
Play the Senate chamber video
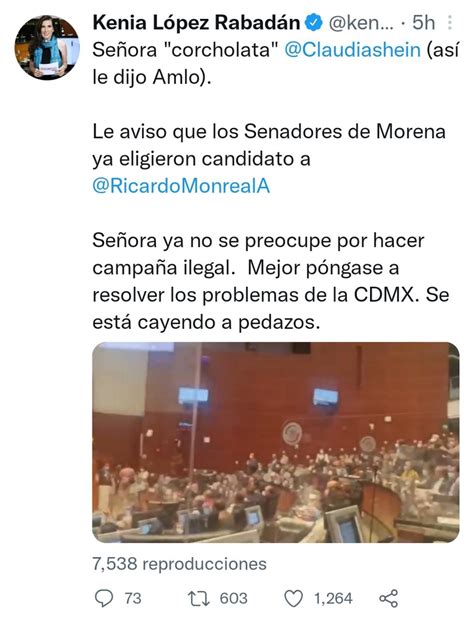point(275,442)
